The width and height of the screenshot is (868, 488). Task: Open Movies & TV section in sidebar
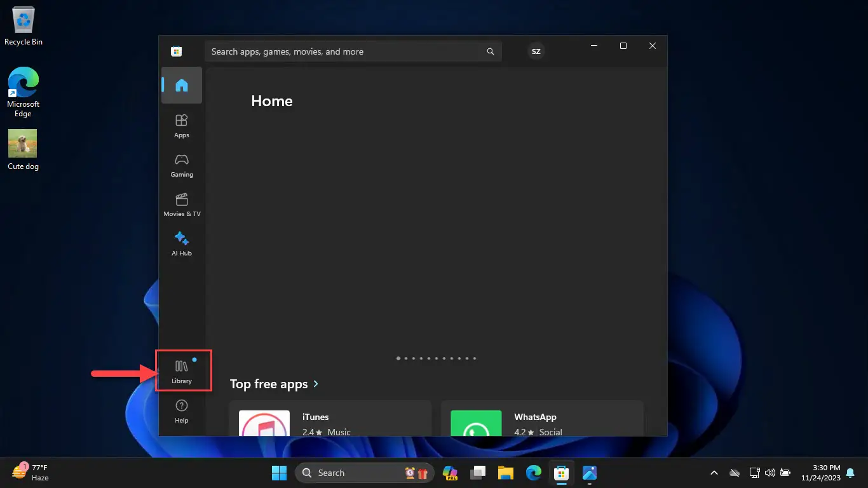[x=182, y=204]
